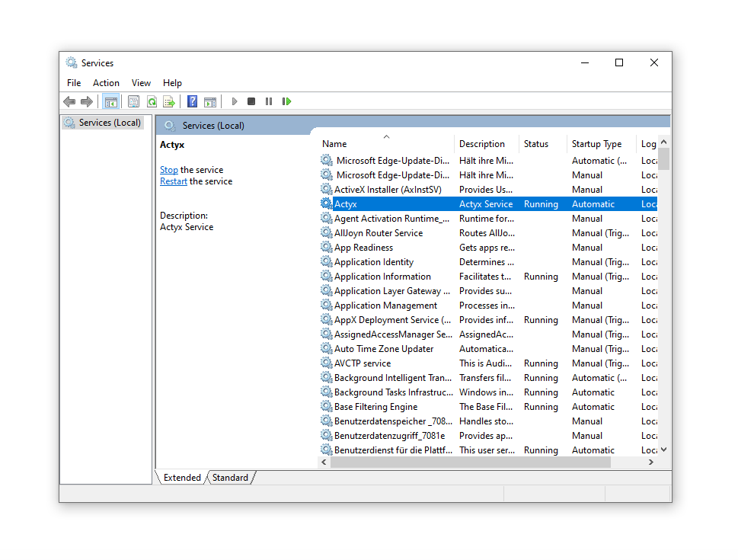Click the Export List toolbar icon
The height and width of the screenshot is (560, 738).
click(169, 101)
